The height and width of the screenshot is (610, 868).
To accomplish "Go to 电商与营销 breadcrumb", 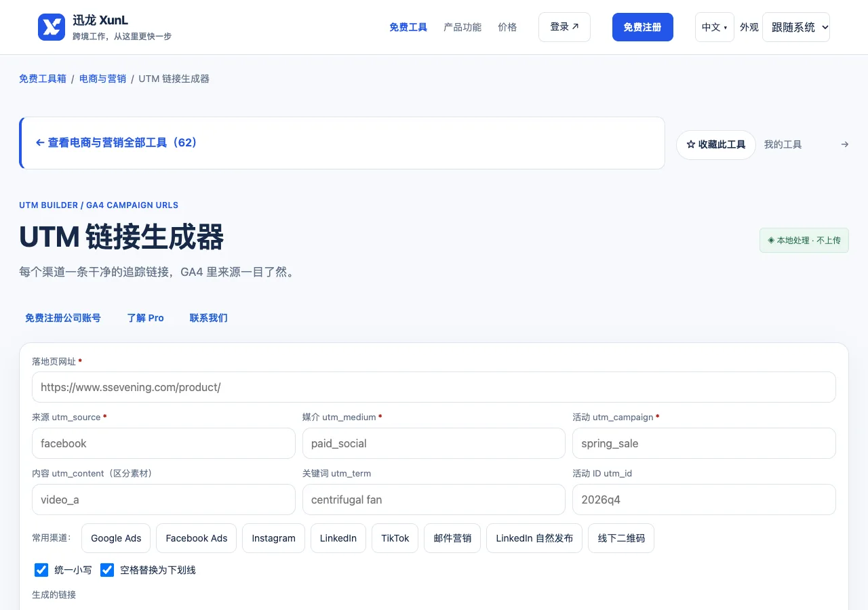I will coord(102,79).
